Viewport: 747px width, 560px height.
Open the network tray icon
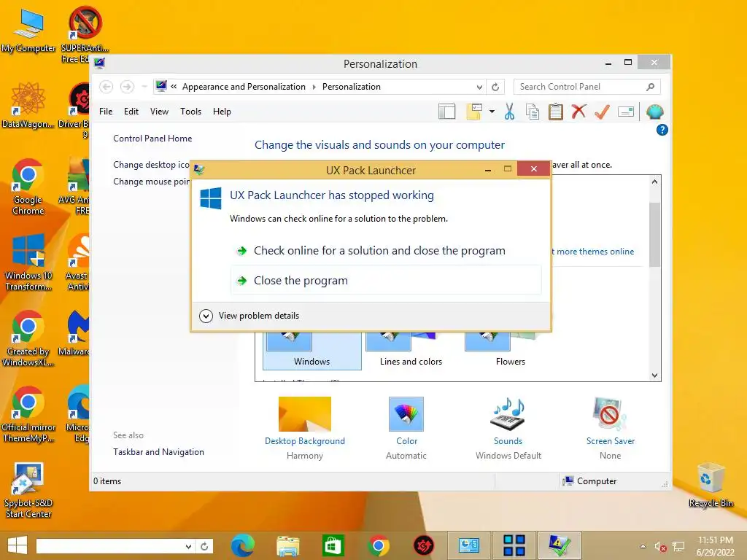[678, 547]
